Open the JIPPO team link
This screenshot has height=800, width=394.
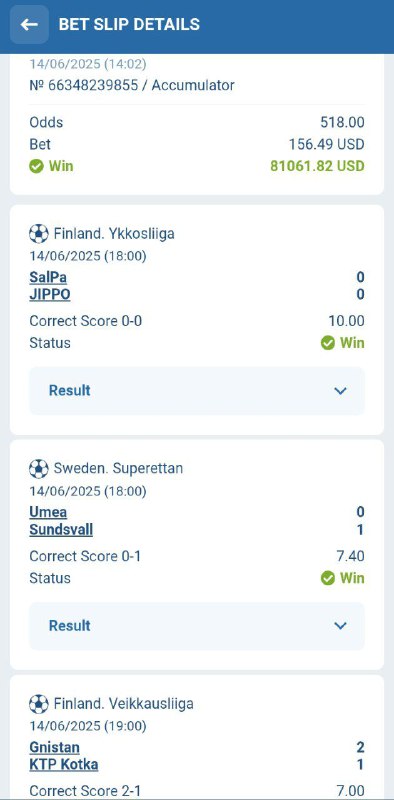50,294
